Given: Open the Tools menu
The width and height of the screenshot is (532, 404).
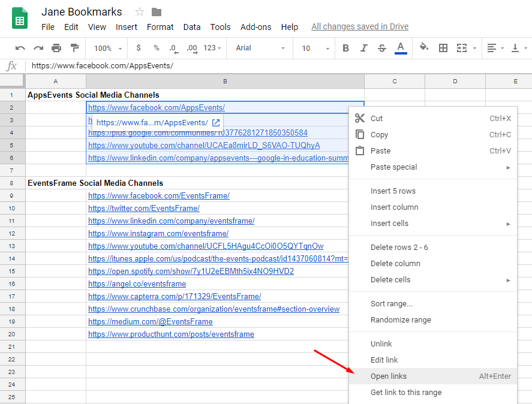Looking at the screenshot, I should coord(220,27).
